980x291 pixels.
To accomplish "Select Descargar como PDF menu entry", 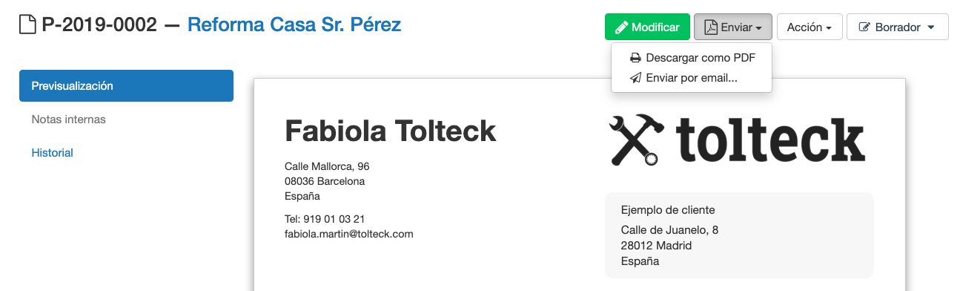I will (x=692, y=58).
